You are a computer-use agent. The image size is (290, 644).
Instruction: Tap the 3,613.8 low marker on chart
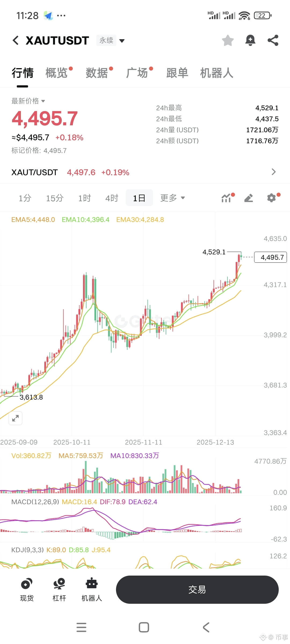point(31,397)
